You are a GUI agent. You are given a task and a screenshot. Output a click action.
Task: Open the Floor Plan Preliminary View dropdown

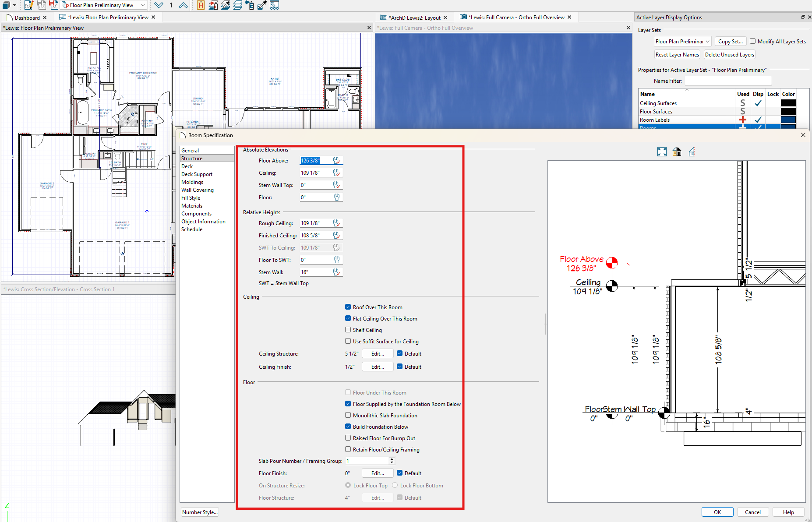point(143,5)
